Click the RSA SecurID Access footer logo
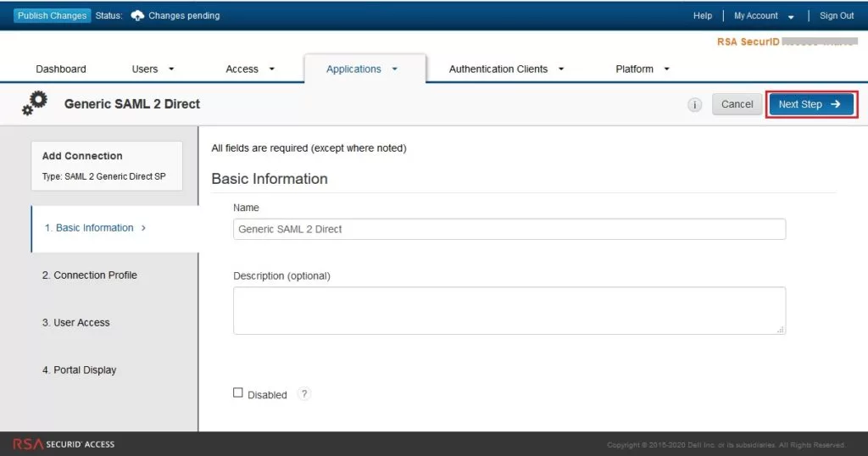This screenshot has width=868, height=456. [x=64, y=444]
